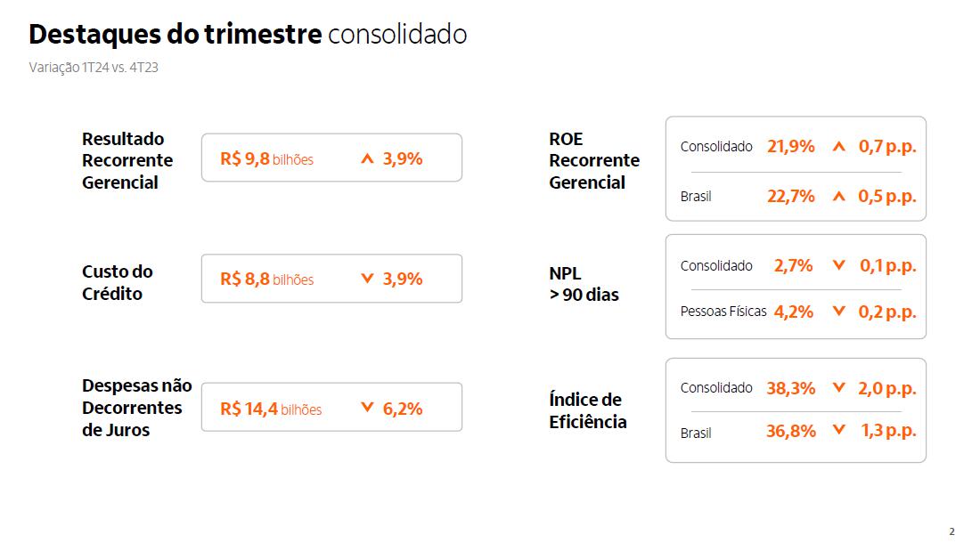Click the ROE Recorrente Gerencial label

[594, 161]
